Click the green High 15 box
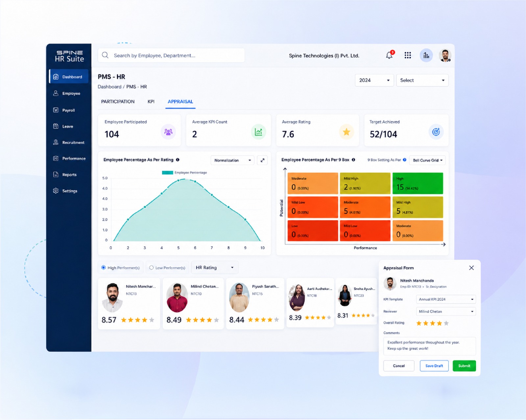 [418, 183]
